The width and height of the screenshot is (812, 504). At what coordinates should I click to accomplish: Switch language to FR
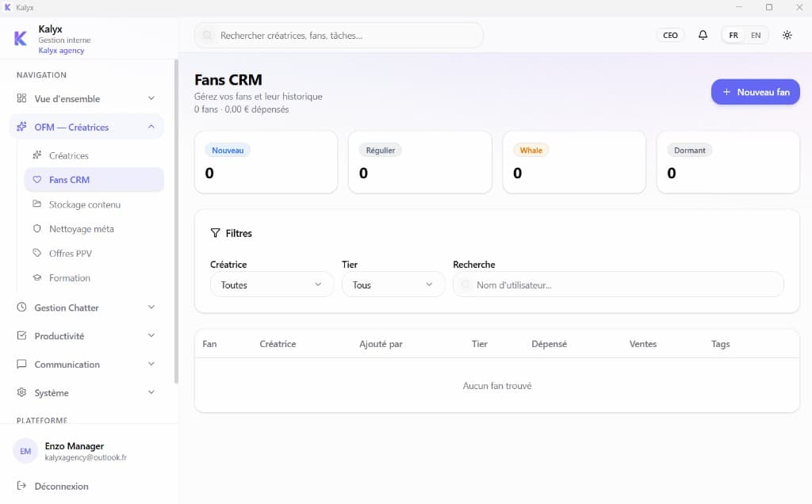tap(733, 35)
